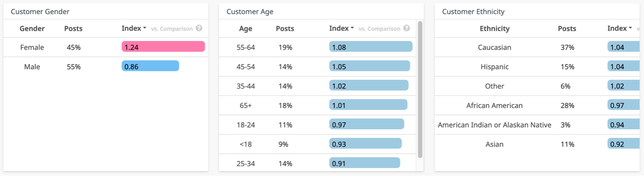Click the 65+ age 1.01 bar

368,105
